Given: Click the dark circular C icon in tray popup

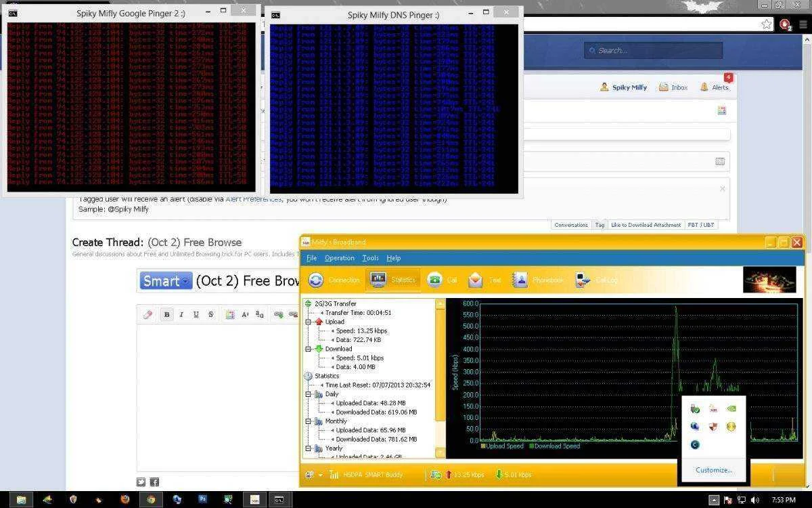Looking at the screenshot, I should [x=694, y=445].
